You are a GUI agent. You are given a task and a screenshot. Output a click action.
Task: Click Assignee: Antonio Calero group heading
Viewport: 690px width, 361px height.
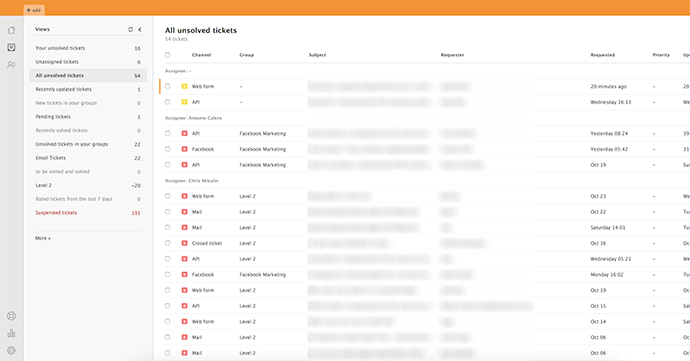(193, 118)
